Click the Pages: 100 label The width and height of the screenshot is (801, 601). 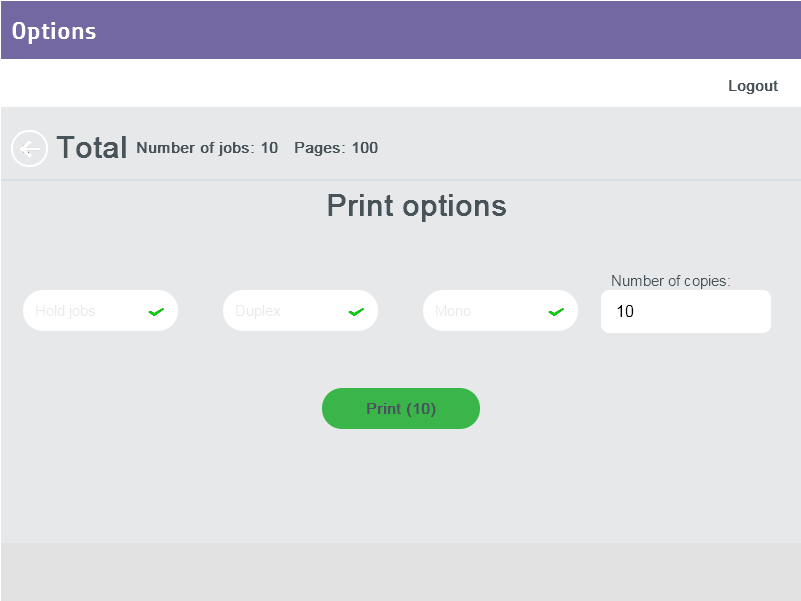pyautogui.click(x=336, y=148)
